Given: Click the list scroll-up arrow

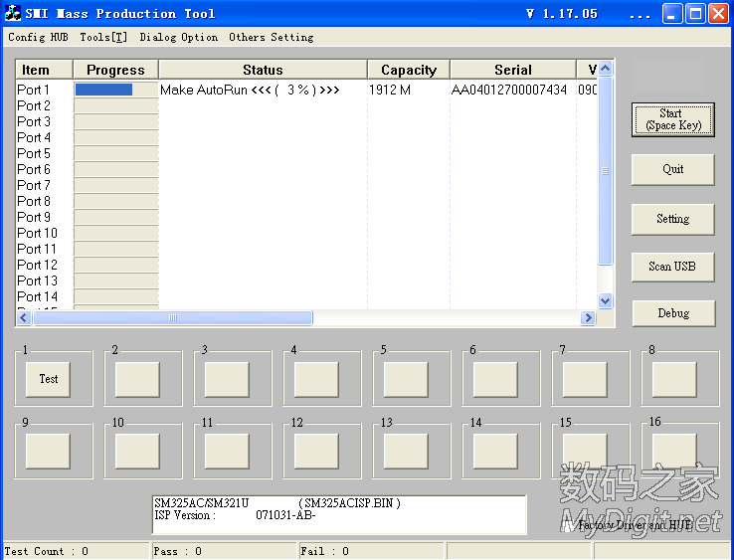Looking at the screenshot, I should tap(606, 69).
